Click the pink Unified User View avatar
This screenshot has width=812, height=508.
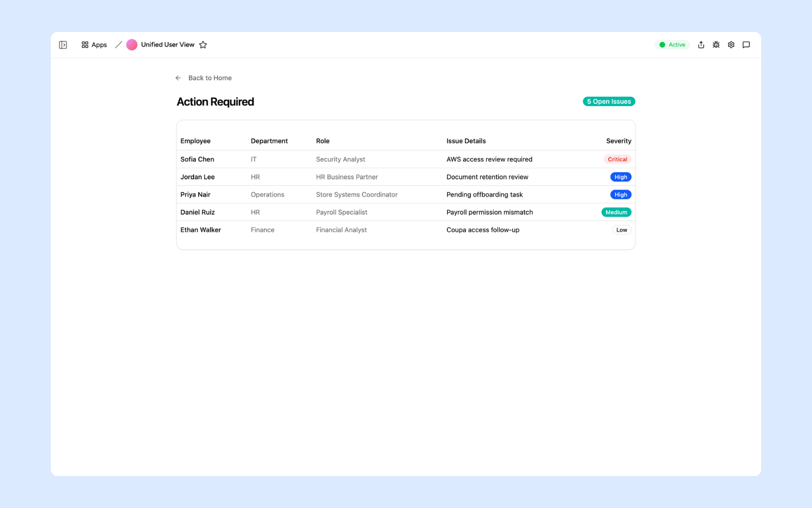132,45
